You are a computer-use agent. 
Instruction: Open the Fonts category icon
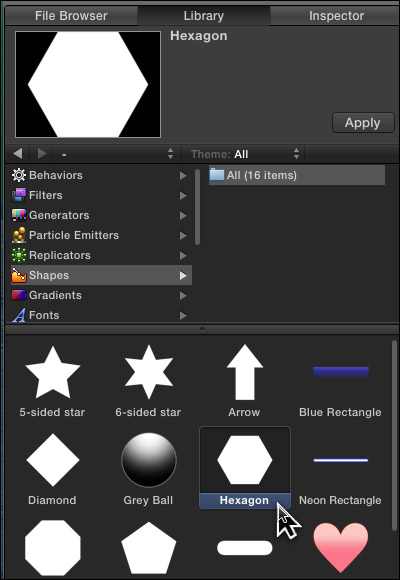tap(19, 315)
